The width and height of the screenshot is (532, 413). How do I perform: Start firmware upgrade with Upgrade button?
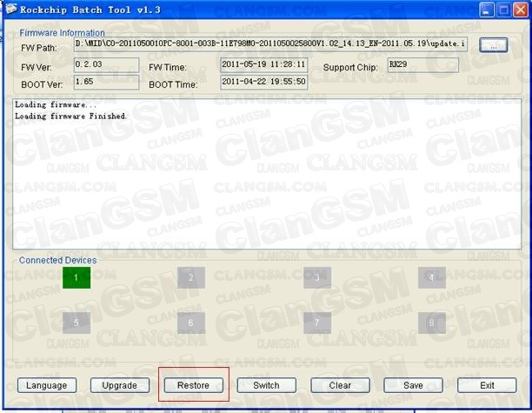(x=120, y=385)
